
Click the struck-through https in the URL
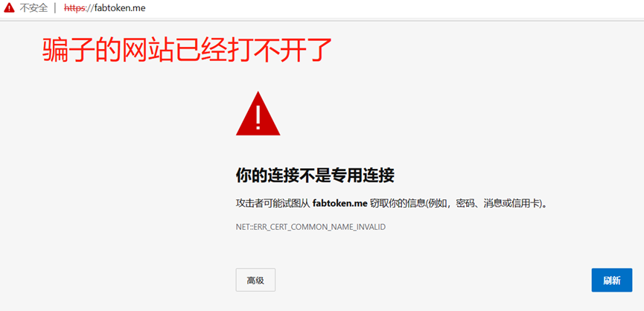pyautogui.click(x=74, y=7)
